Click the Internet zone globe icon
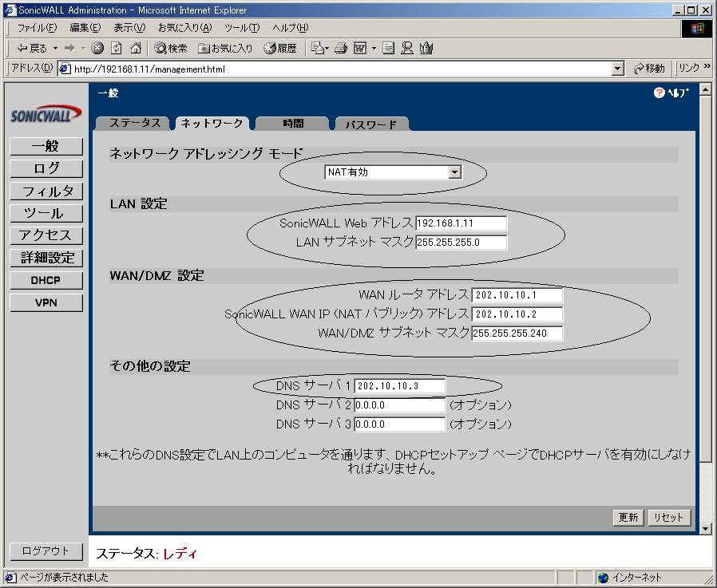This screenshot has width=717, height=588. 603,578
